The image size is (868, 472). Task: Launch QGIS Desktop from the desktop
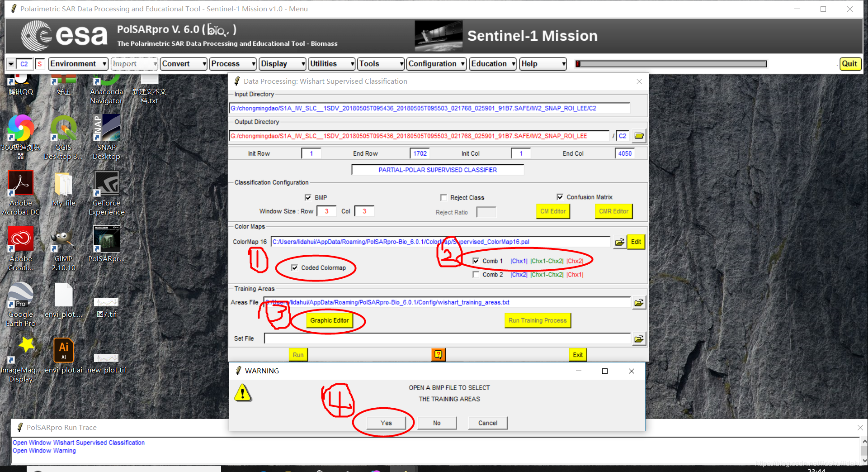point(63,137)
